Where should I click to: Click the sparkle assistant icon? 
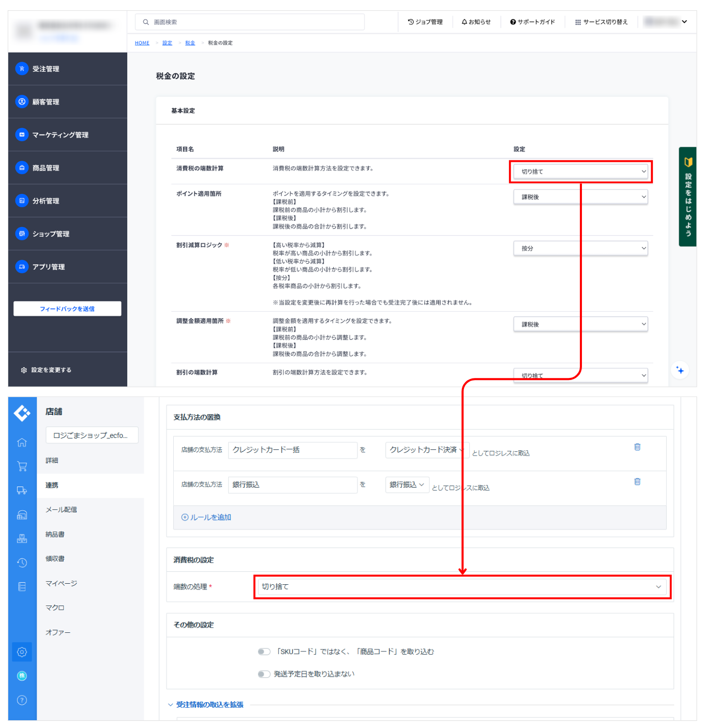coord(680,370)
